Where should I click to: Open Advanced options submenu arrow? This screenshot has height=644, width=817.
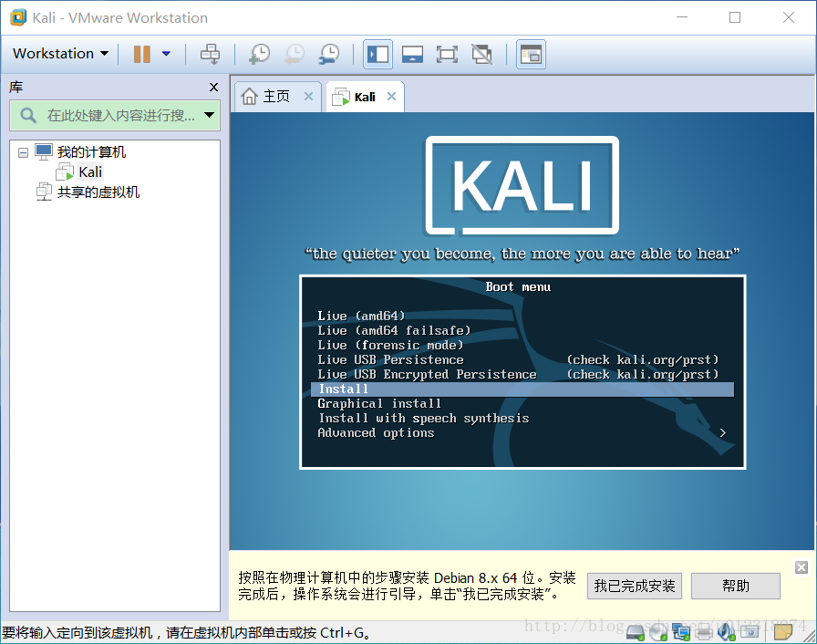point(723,433)
